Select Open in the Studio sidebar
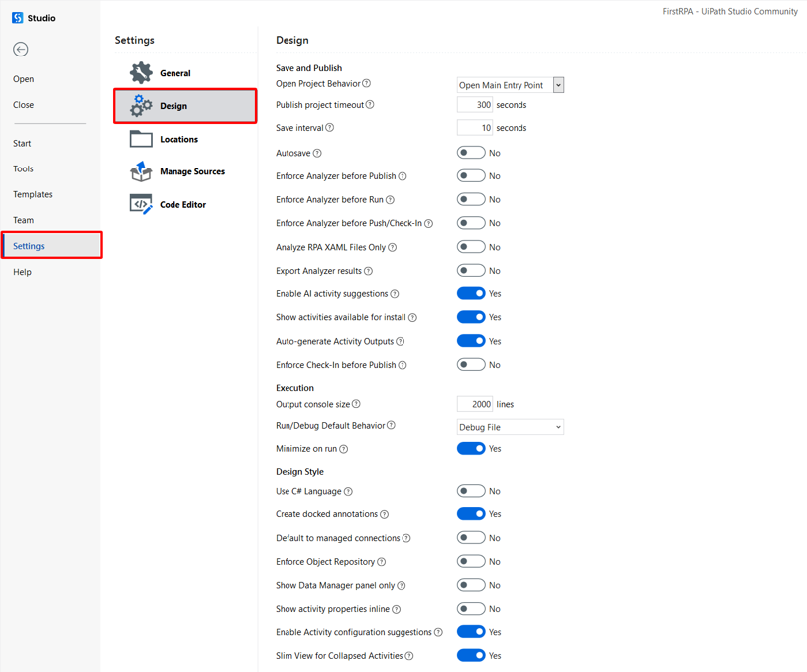The image size is (807, 672). pyautogui.click(x=24, y=79)
